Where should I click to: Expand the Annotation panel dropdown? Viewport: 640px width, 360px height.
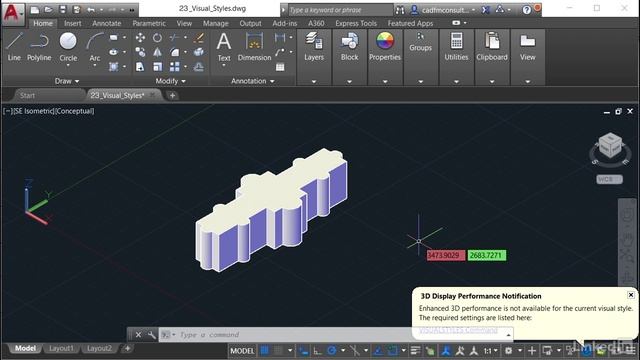pyautogui.click(x=253, y=81)
